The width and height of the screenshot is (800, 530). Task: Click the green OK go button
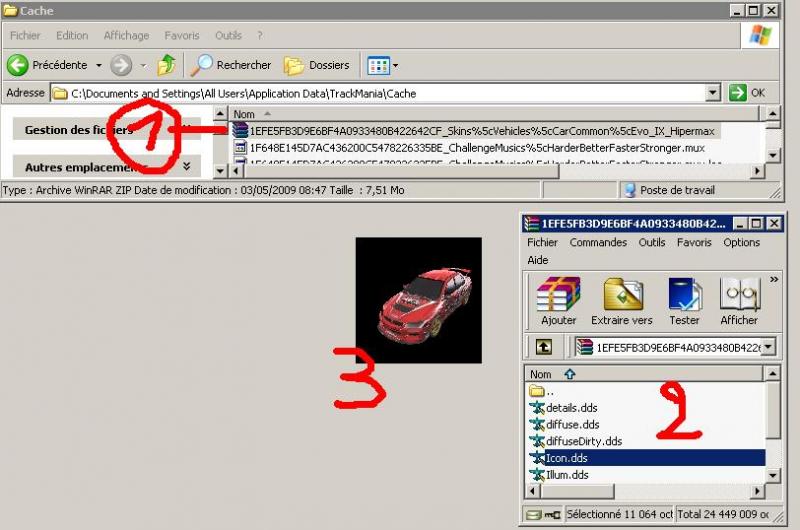pos(747,93)
